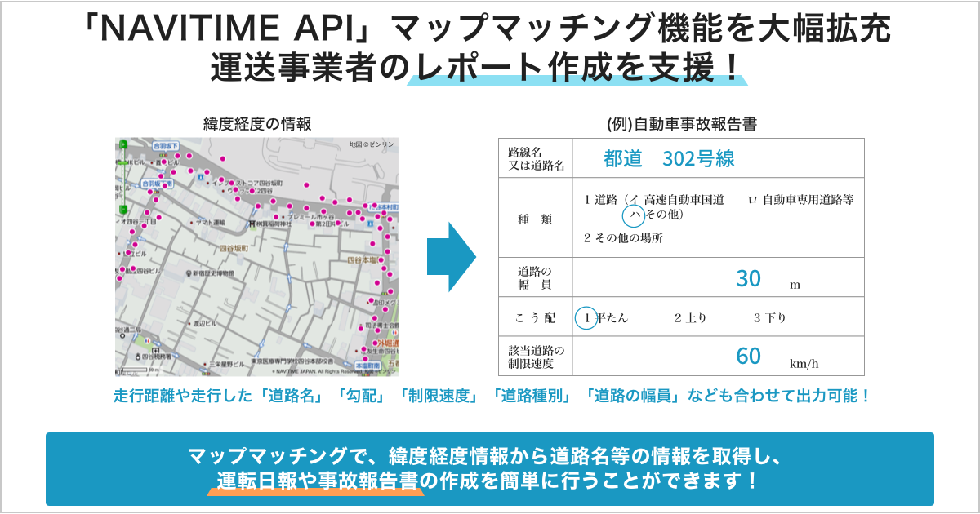This screenshot has width=980, height=514.
Task: Choose gradient option 1 平たん
Action: [x=602, y=317]
